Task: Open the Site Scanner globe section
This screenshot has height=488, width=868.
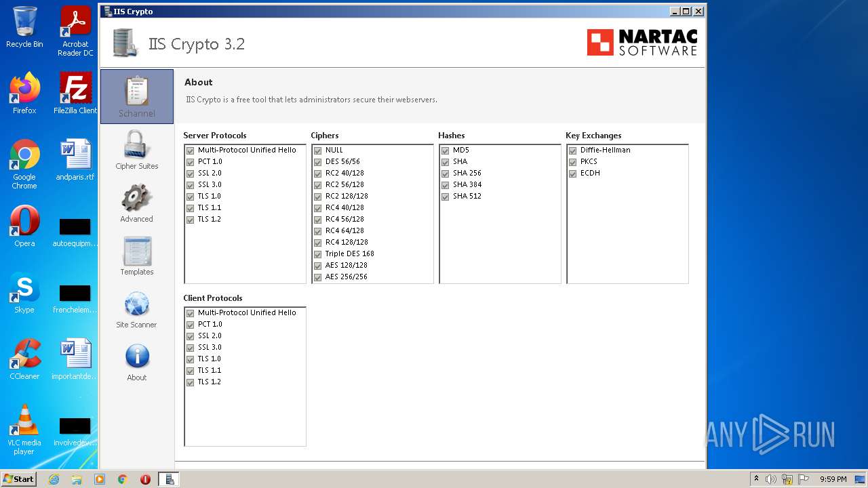Action: pyautogui.click(x=136, y=308)
